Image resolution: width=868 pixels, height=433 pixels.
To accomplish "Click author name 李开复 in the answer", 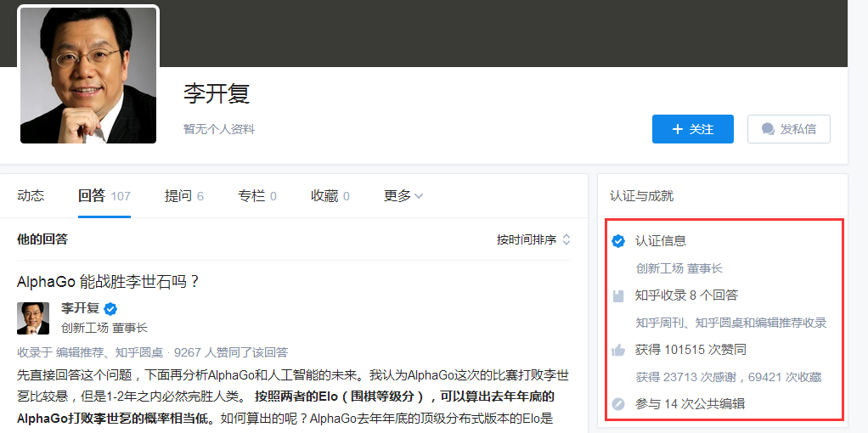I will [80, 309].
